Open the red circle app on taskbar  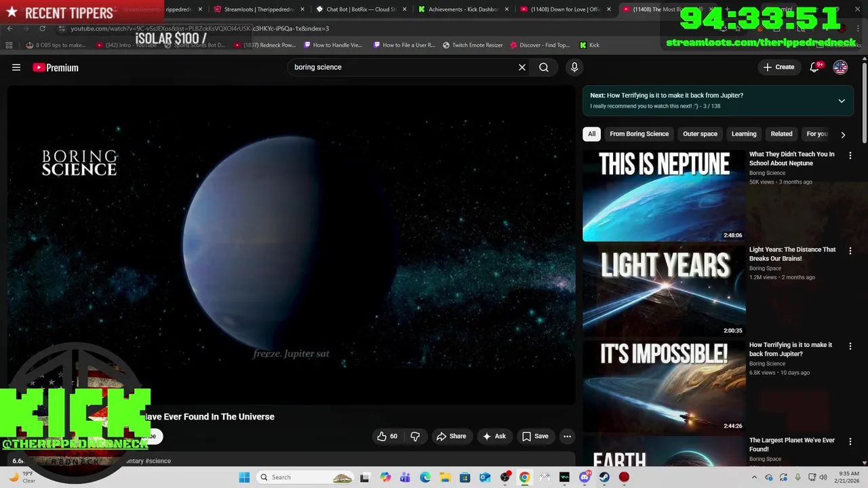click(x=624, y=477)
